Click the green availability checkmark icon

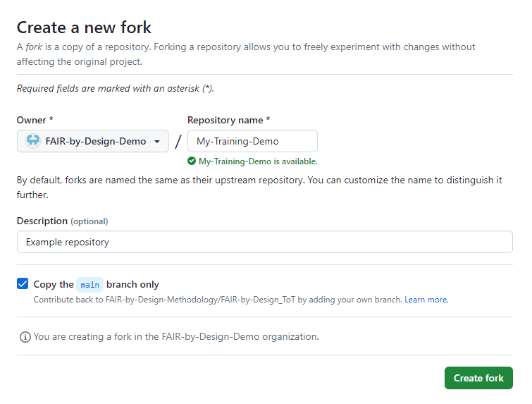(x=192, y=161)
